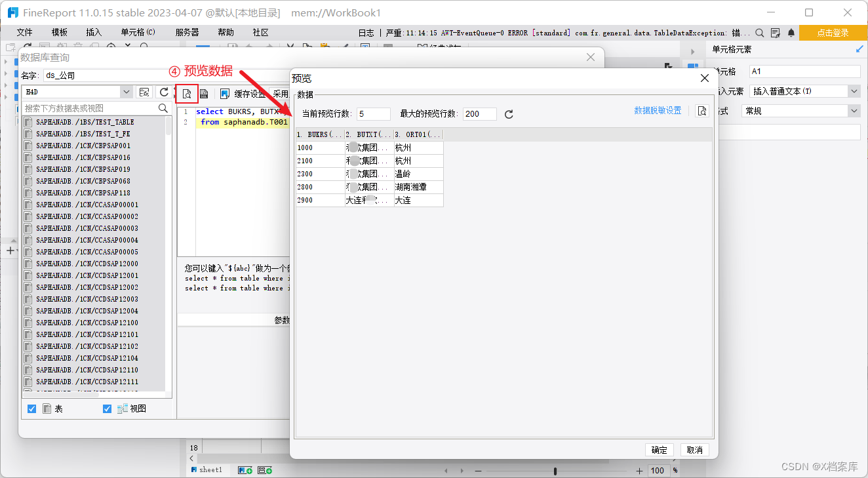Click zoom out minus icon in status bar
The width and height of the screenshot is (868, 478).
coord(479,471)
